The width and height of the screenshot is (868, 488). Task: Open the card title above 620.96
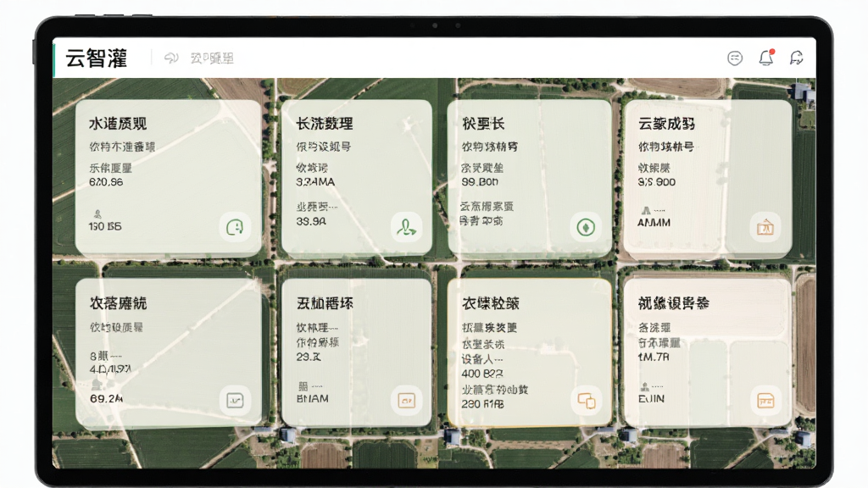coord(118,124)
